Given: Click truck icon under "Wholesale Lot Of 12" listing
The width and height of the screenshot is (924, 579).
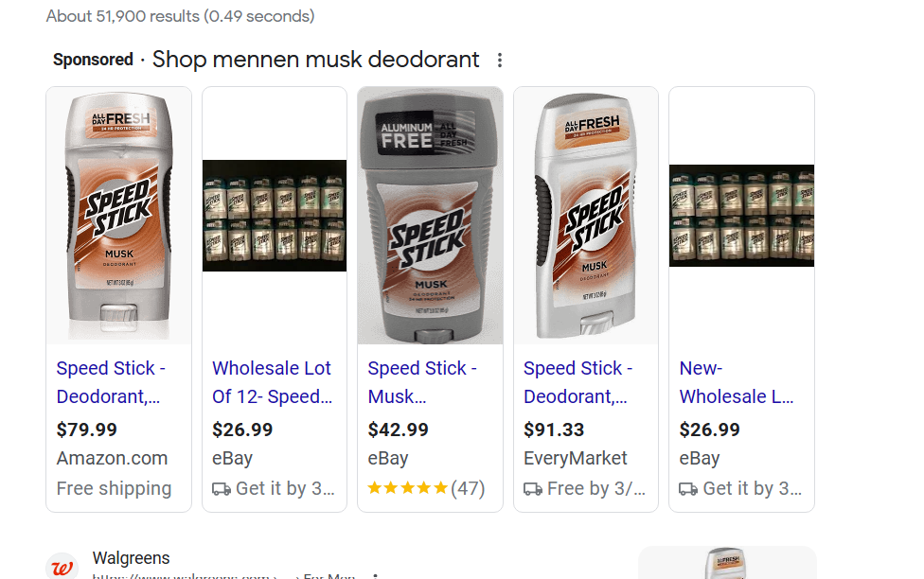Looking at the screenshot, I should [222, 489].
